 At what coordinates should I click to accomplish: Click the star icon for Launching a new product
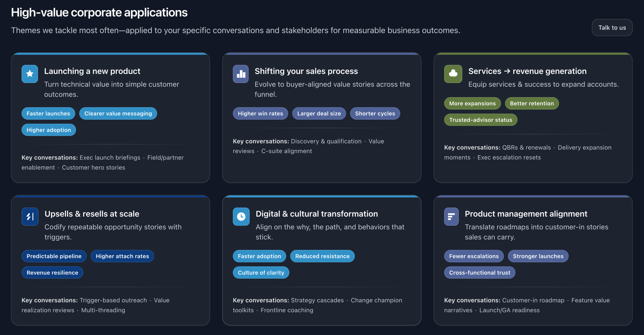[30, 74]
